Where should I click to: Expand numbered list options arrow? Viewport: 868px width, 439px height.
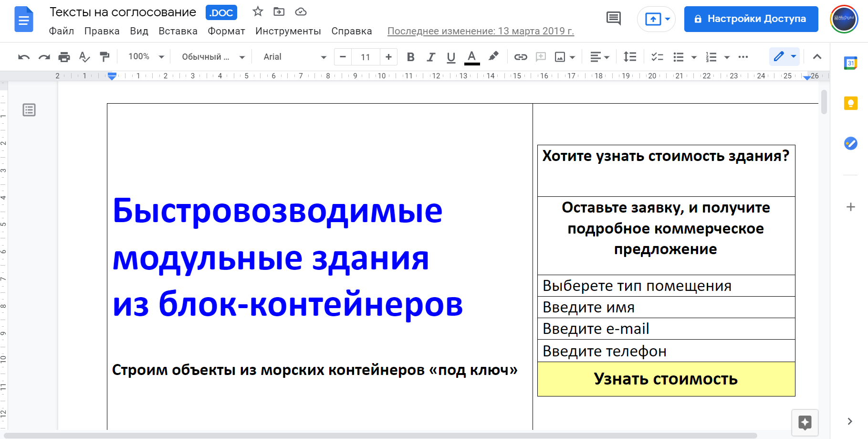727,57
